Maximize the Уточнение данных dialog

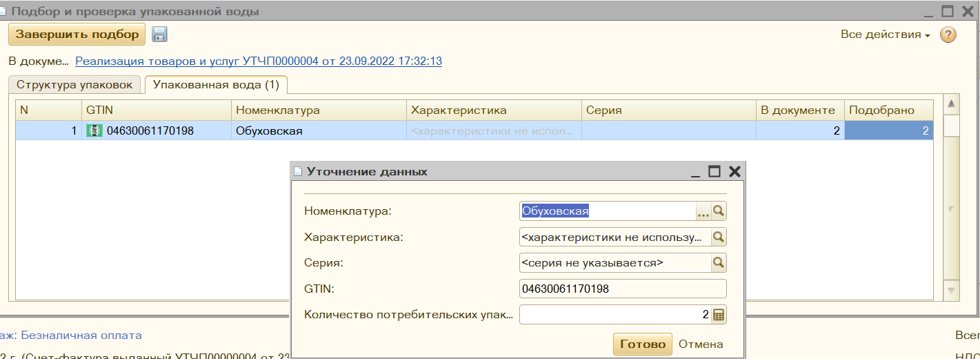(714, 171)
